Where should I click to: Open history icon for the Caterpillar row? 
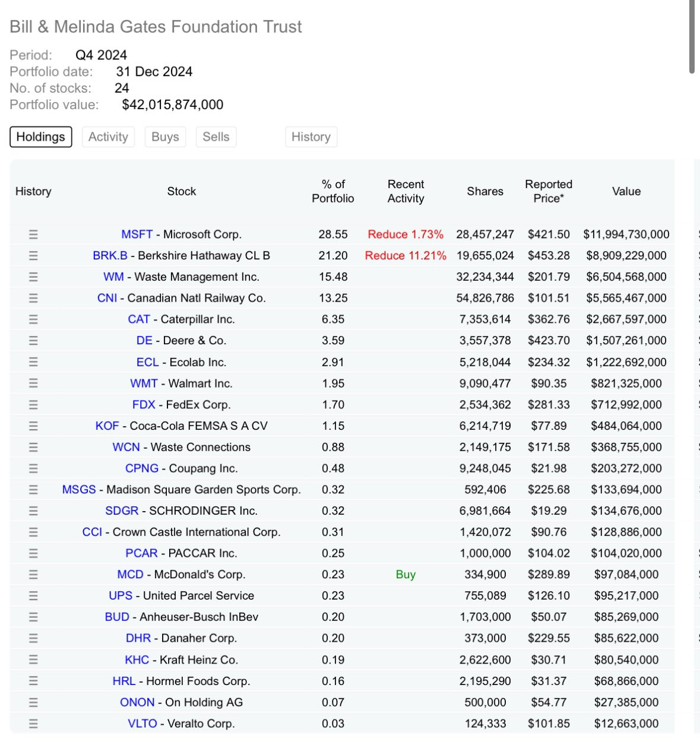pos(33,319)
